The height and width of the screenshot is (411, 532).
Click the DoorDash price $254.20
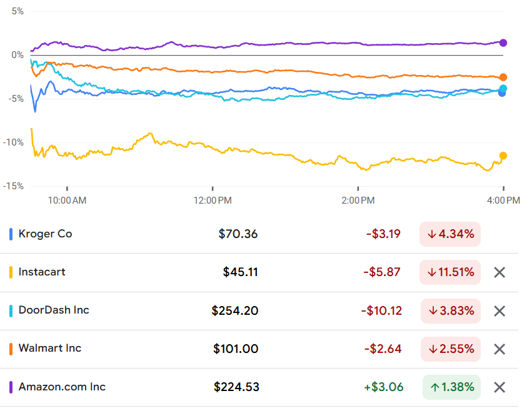(234, 310)
